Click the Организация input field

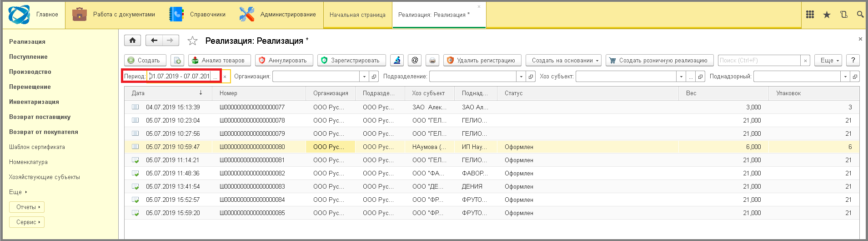click(x=316, y=77)
